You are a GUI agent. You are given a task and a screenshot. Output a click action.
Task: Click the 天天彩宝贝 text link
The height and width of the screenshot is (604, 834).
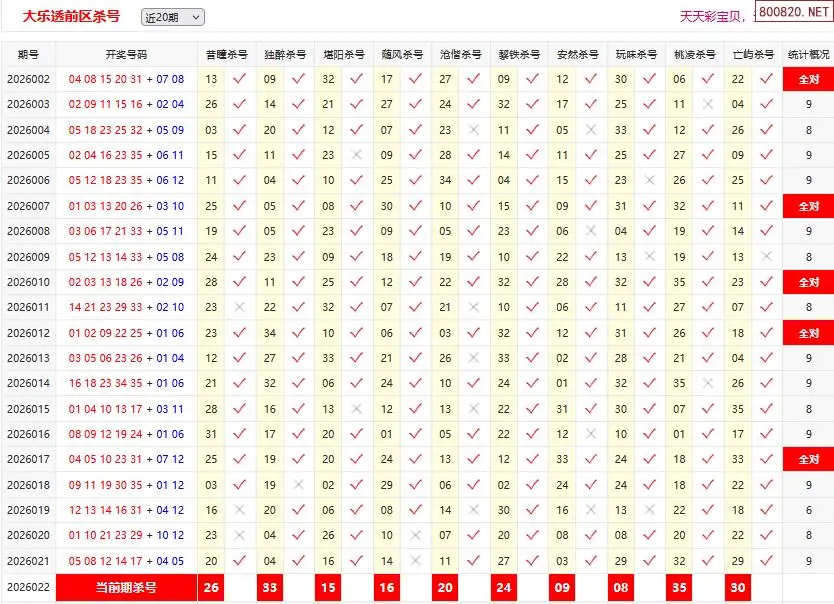(710, 16)
